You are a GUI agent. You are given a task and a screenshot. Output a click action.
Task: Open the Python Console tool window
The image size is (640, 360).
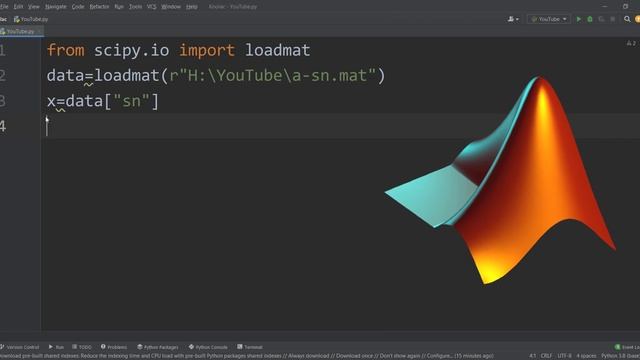tap(208, 347)
